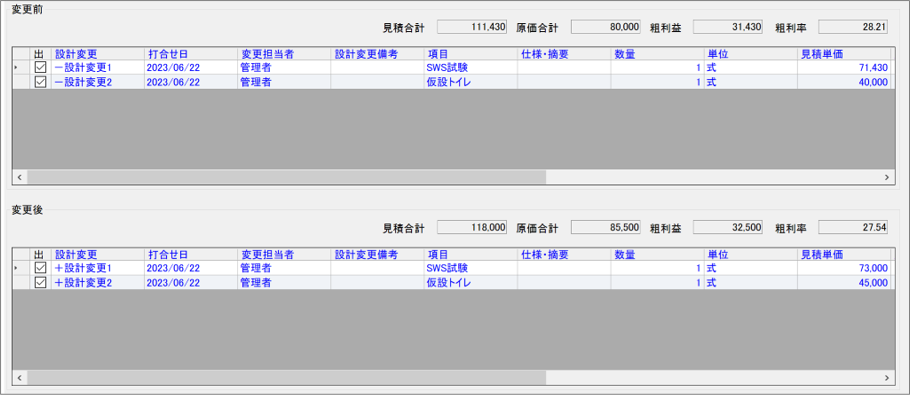The height and width of the screenshot is (395, 910).
Task: Click 仕様・摘要 column header in 変更前 grid
Action: coord(564,54)
